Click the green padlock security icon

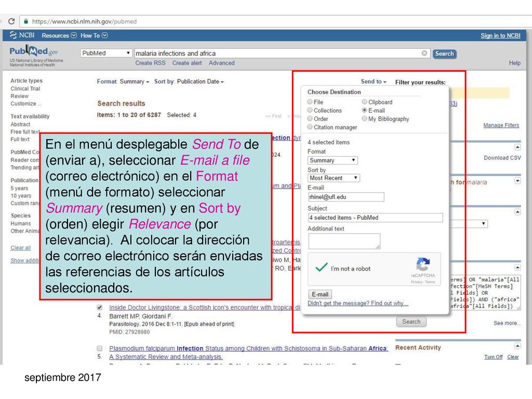coord(26,21)
